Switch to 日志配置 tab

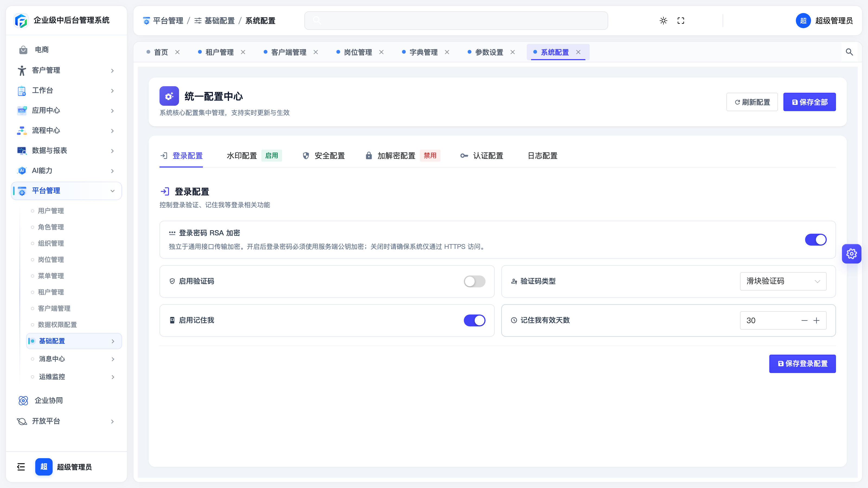tap(542, 156)
